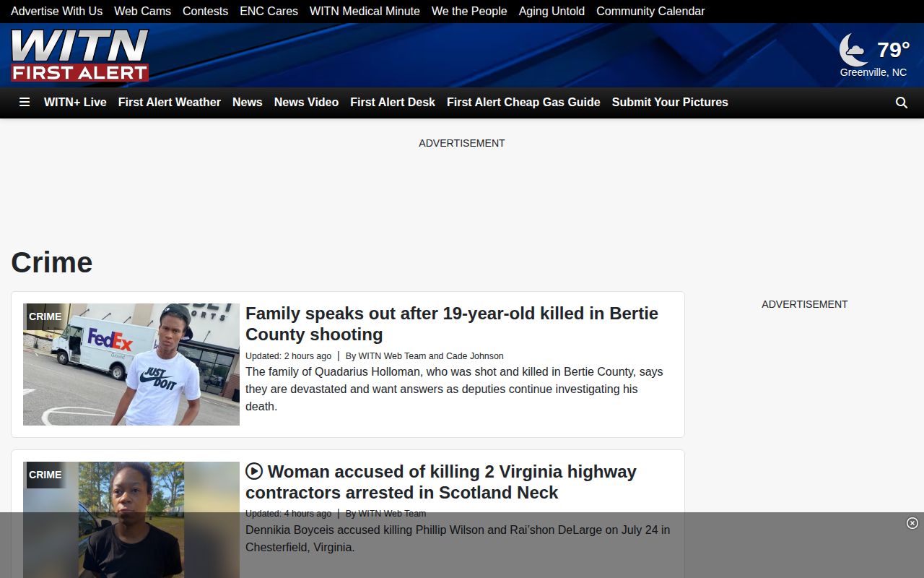Go to First Alert Desk
Image resolution: width=924 pixels, height=578 pixels.
click(x=393, y=103)
